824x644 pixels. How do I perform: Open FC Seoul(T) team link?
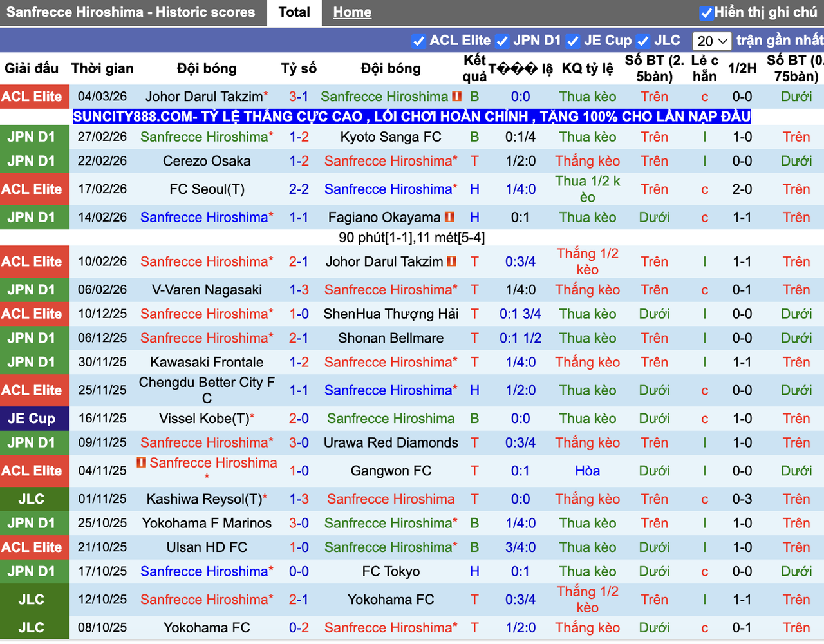pyautogui.click(x=207, y=189)
